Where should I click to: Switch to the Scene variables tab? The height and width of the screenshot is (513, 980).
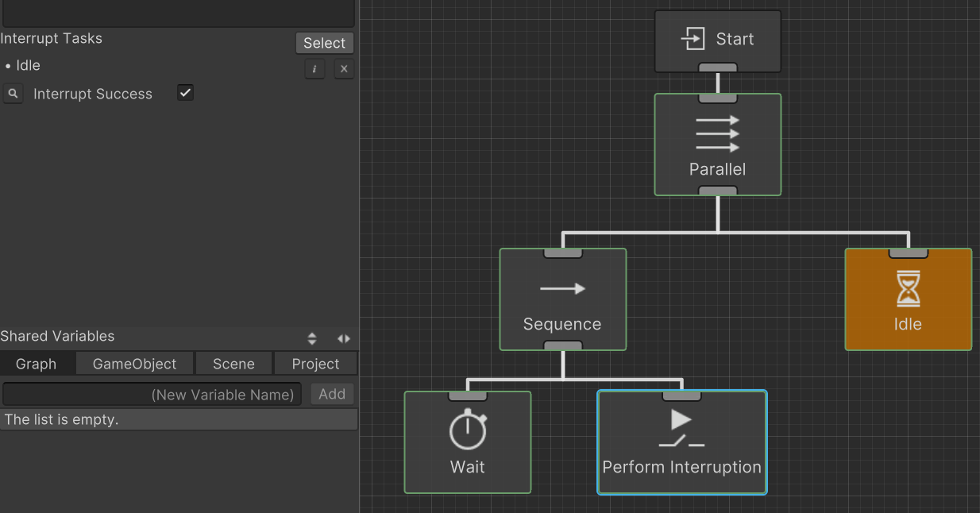pos(233,363)
